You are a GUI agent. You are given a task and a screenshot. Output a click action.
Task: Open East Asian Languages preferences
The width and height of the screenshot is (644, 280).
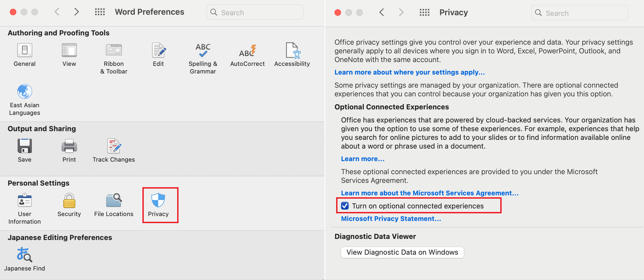25,100
